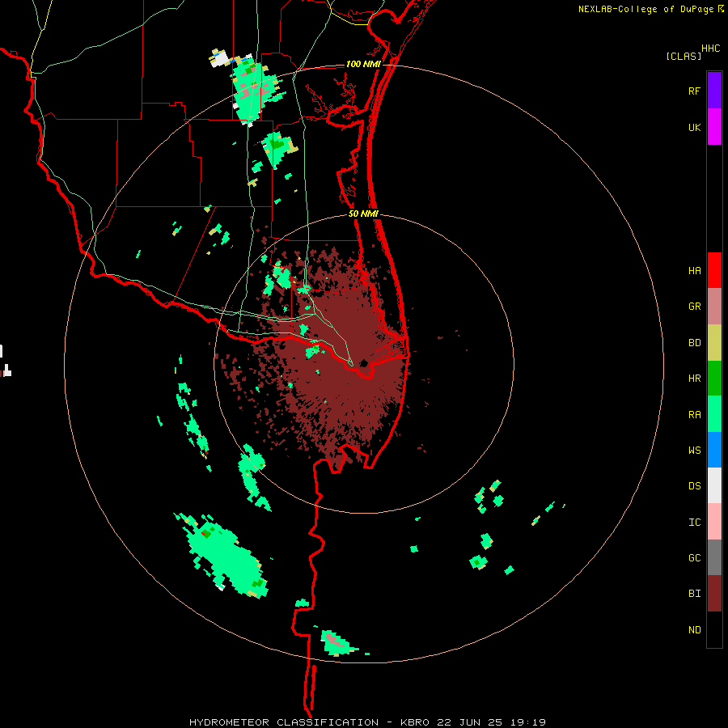Viewport: 728px width, 728px height.
Task: Click the BD yellow legend swatch
Action: (714, 343)
